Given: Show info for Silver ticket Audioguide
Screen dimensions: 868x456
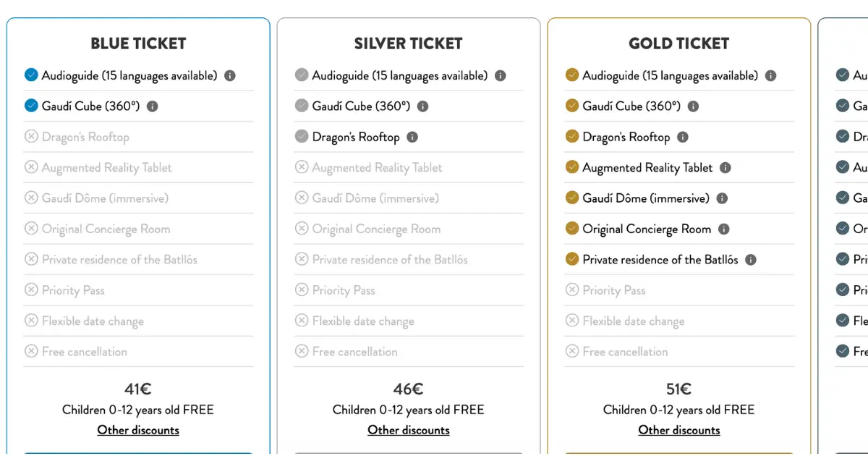Looking at the screenshot, I should coord(501,75).
